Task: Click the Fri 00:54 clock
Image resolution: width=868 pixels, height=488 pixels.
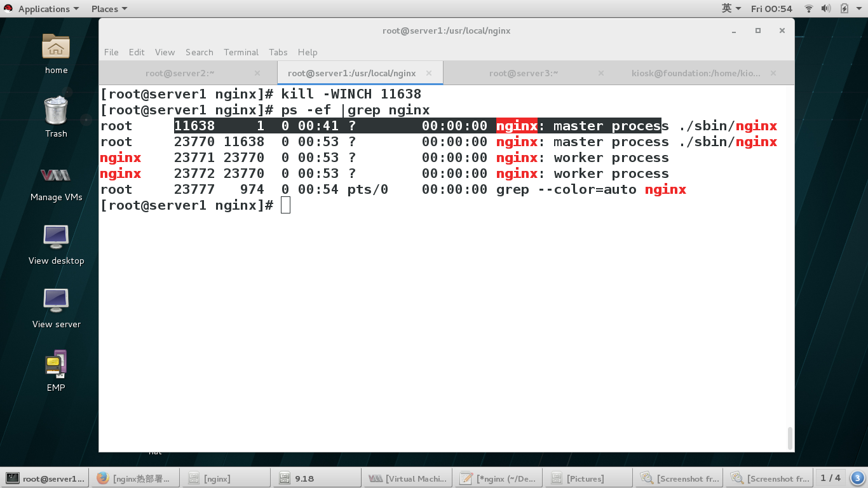Action: (x=771, y=9)
